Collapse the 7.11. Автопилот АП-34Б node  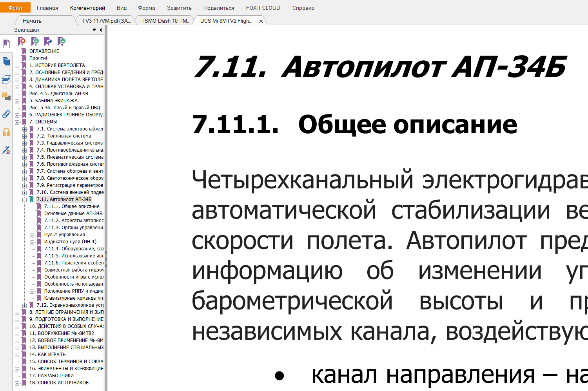click(25, 200)
